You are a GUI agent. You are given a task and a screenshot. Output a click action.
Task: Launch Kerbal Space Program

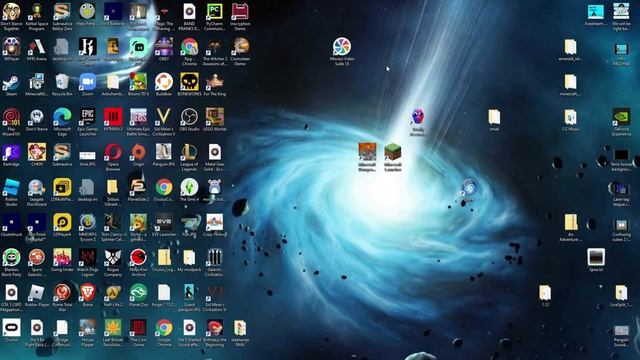pyautogui.click(x=37, y=12)
